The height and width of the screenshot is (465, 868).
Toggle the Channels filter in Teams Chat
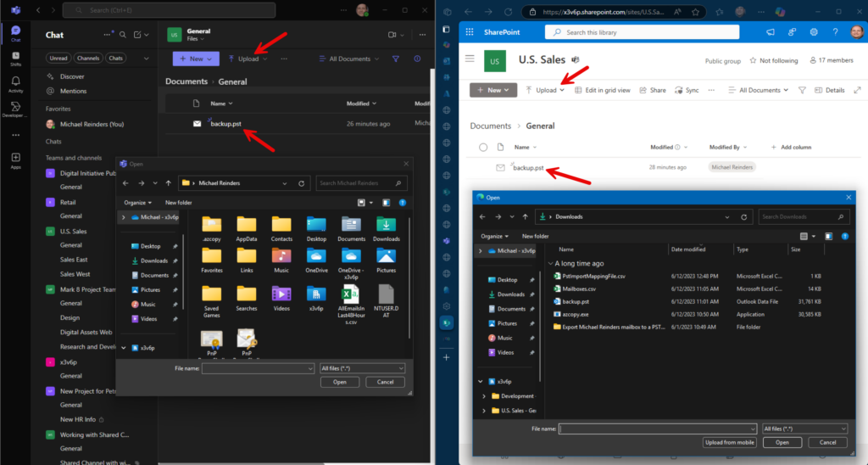click(x=88, y=59)
